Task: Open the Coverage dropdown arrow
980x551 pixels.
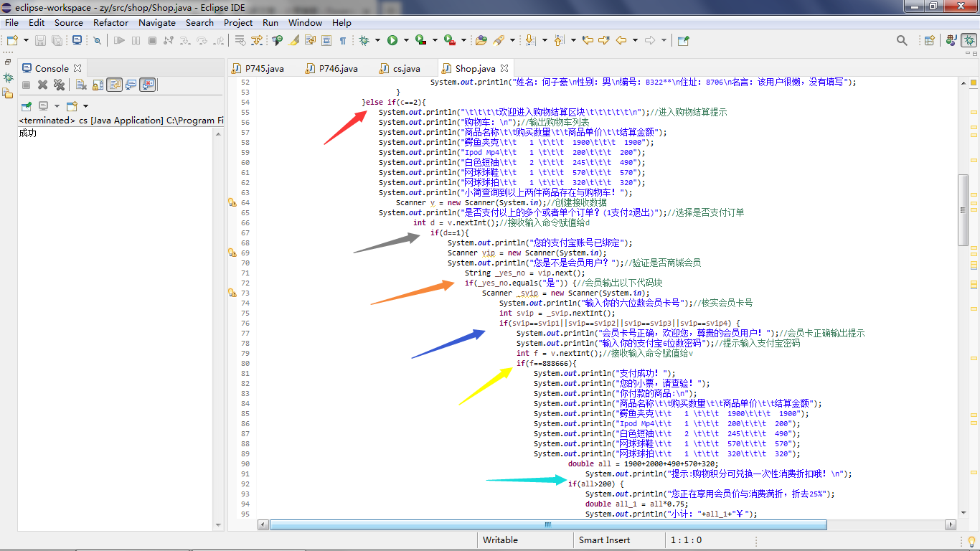Action: [435, 40]
